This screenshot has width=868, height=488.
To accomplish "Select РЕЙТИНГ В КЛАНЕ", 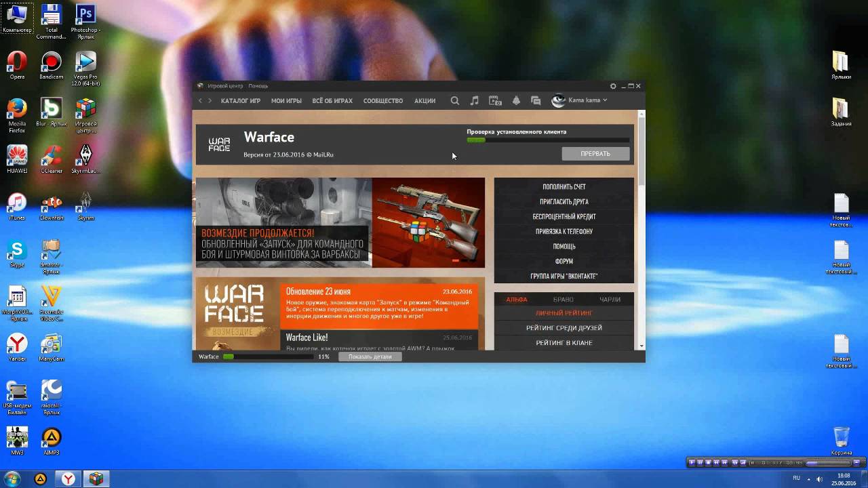I will 564,343.
